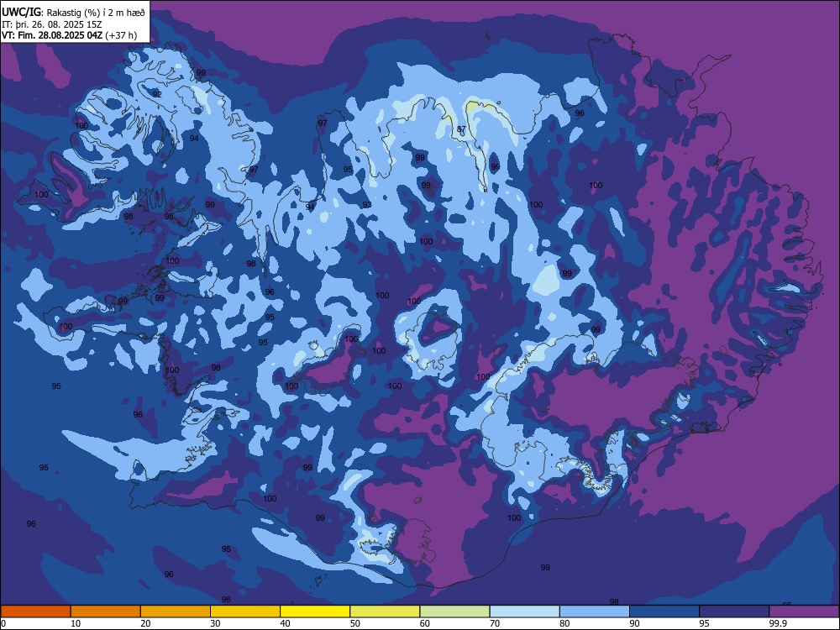Click the dark orange 0–10 legend swatch

[36, 612]
